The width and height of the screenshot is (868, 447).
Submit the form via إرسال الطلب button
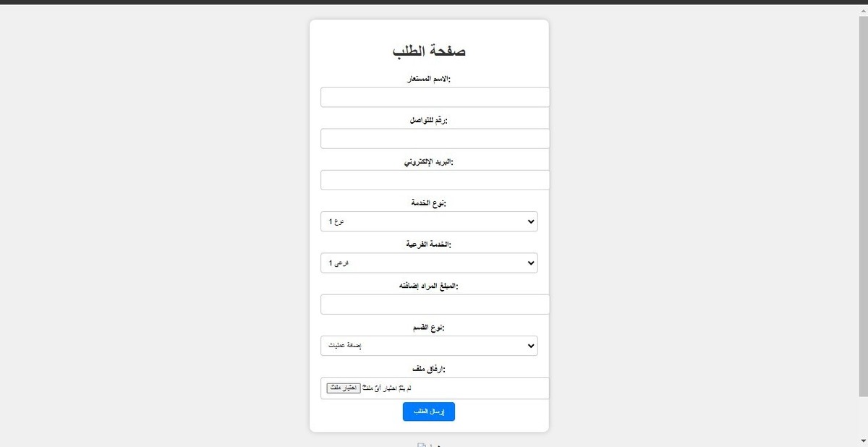pyautogui.click(x=428, y=412)
